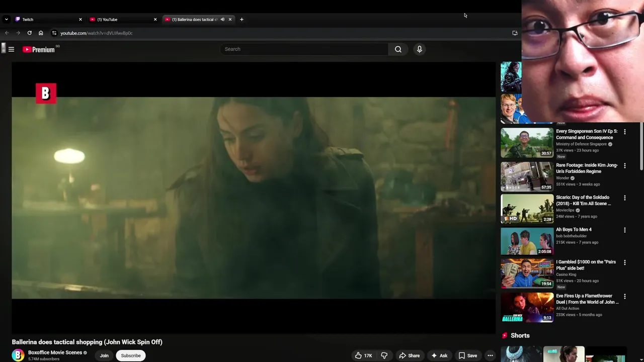Open Ah Boys To Men 4 thumbnail

[527, 241]
